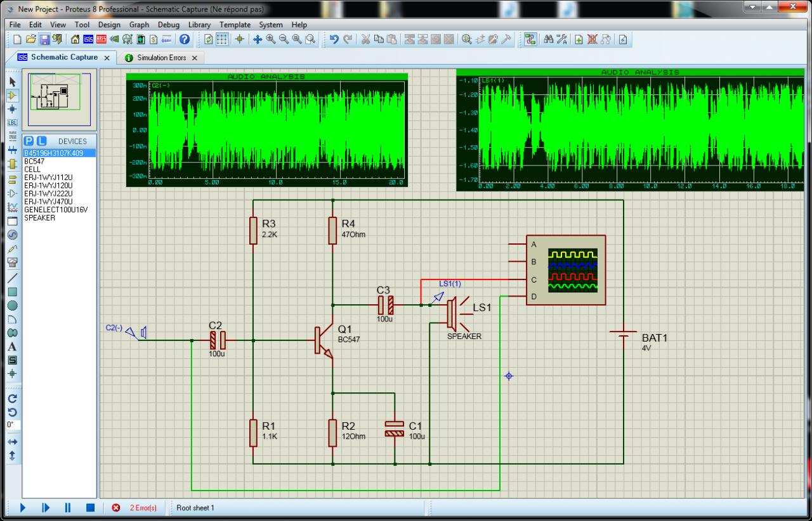Select the Junction Dot mode tool
Viewport: 812px width, 521px height.
11,109
